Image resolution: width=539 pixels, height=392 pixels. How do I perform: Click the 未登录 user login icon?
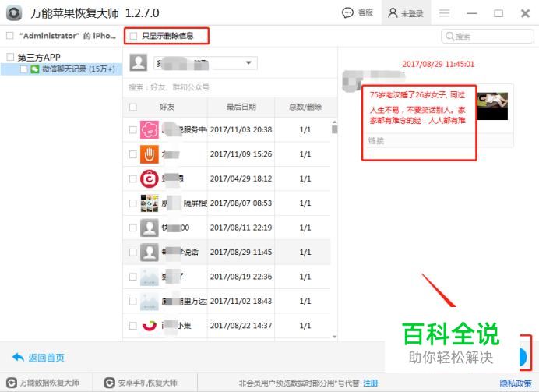tap(393, 13)
